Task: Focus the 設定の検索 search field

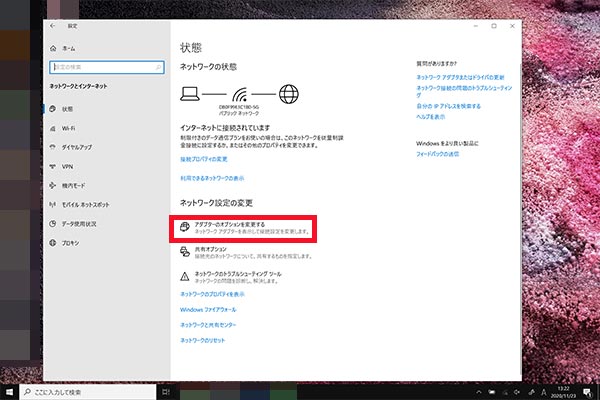Action: tap(107, 67)
